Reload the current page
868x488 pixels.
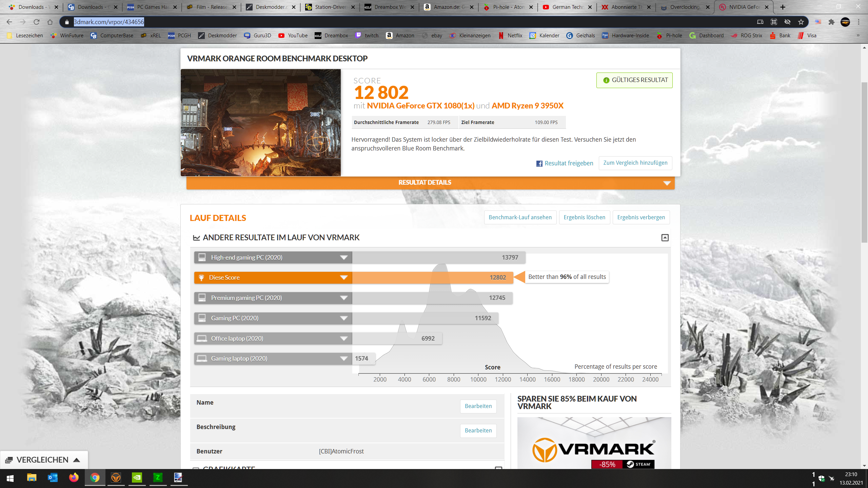tap(36, 22)
